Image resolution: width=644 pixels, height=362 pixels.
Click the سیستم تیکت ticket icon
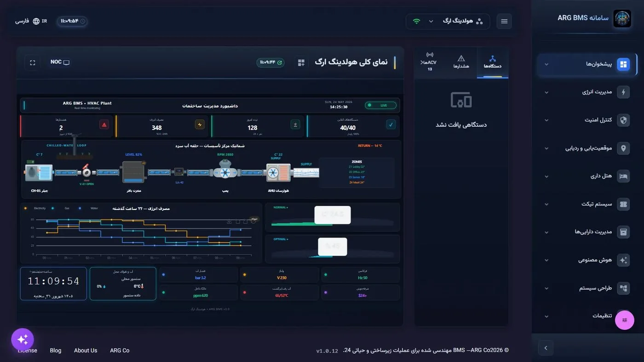(x=623, y=204)
